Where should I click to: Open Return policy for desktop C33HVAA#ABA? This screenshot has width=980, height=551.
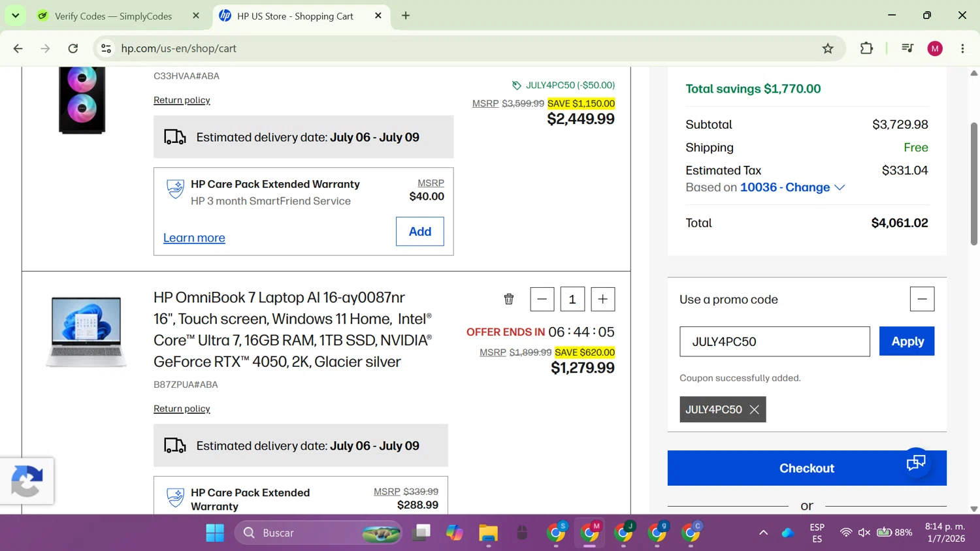[182, 100]
